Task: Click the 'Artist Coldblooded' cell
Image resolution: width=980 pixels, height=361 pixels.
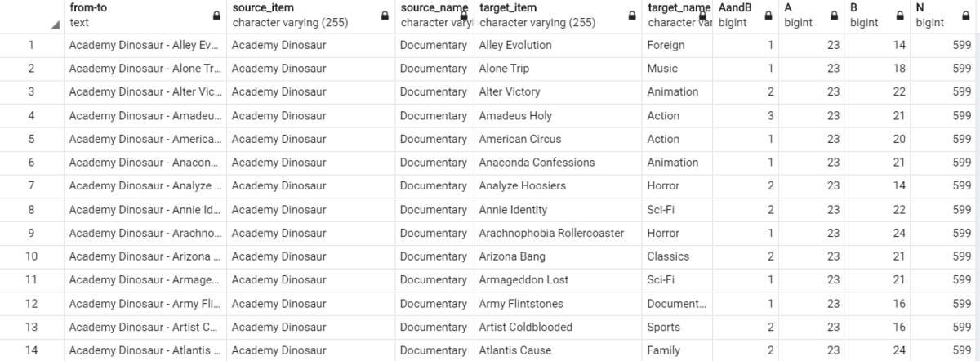Action: [558, 328]
